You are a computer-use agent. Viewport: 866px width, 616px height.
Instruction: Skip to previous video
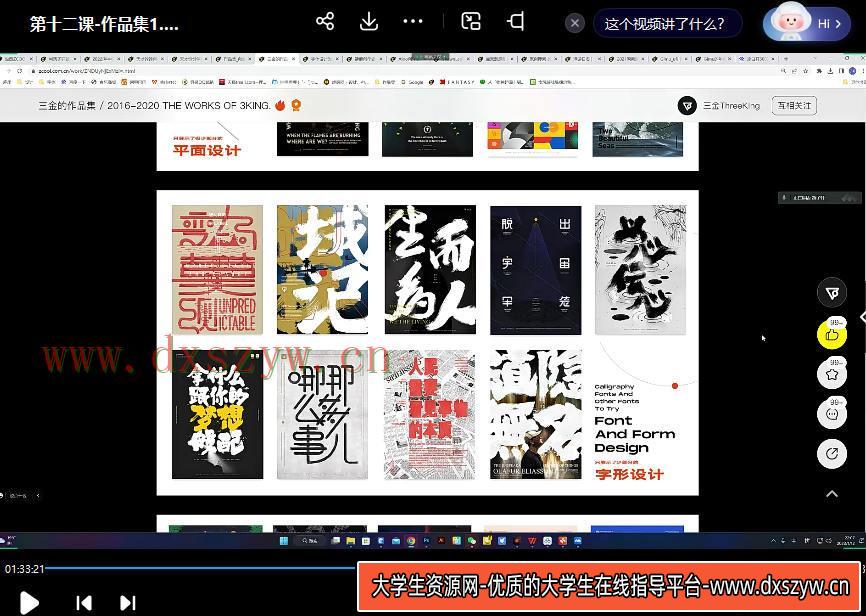[x=83, y=603]
